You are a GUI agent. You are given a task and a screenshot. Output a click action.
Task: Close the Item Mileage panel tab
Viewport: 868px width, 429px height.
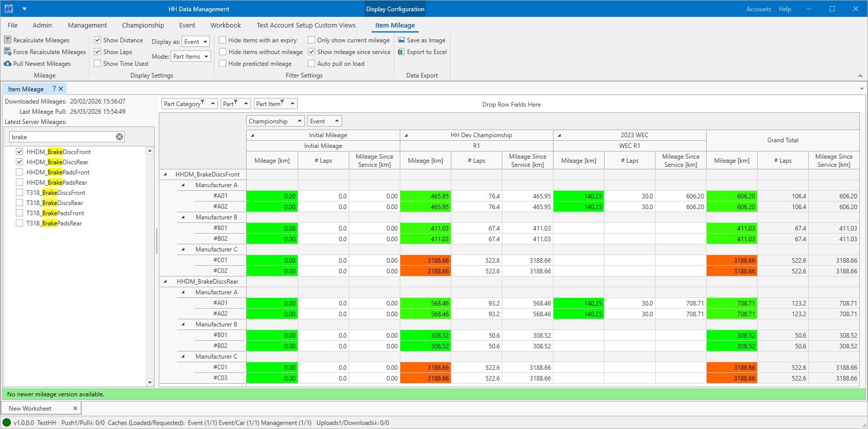tap(61, 89)
